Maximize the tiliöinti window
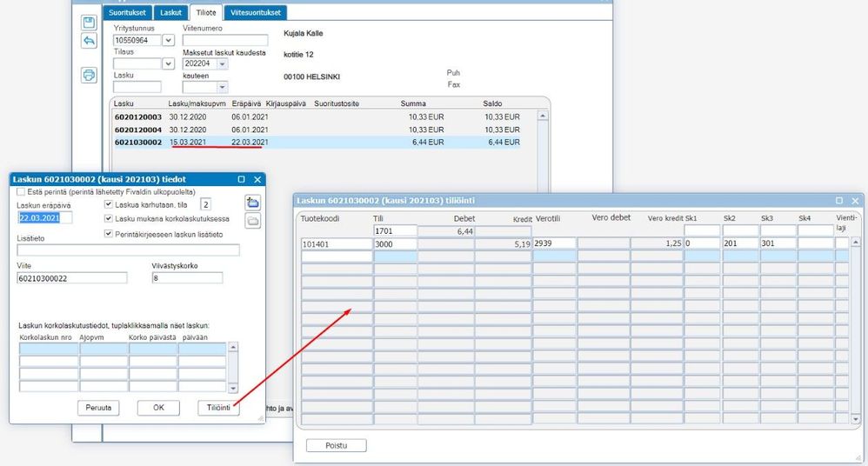 [839, 200]
